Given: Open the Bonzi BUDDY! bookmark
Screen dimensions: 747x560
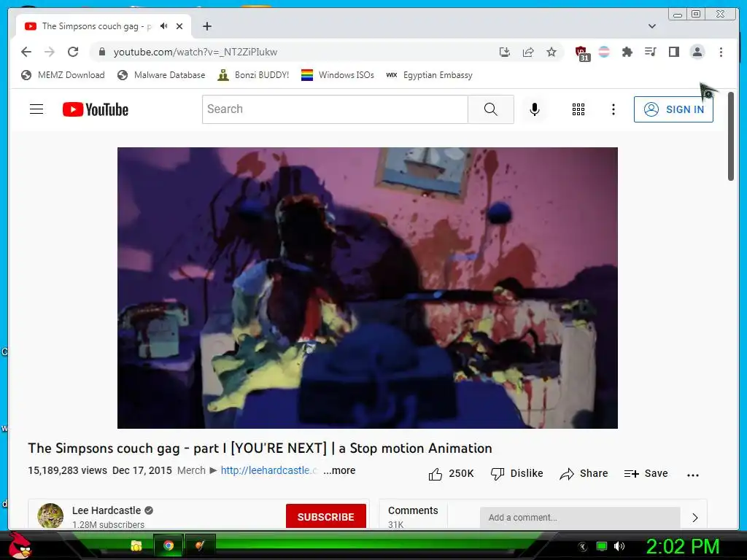Looking at the screenshot, I should coord(253,75).
